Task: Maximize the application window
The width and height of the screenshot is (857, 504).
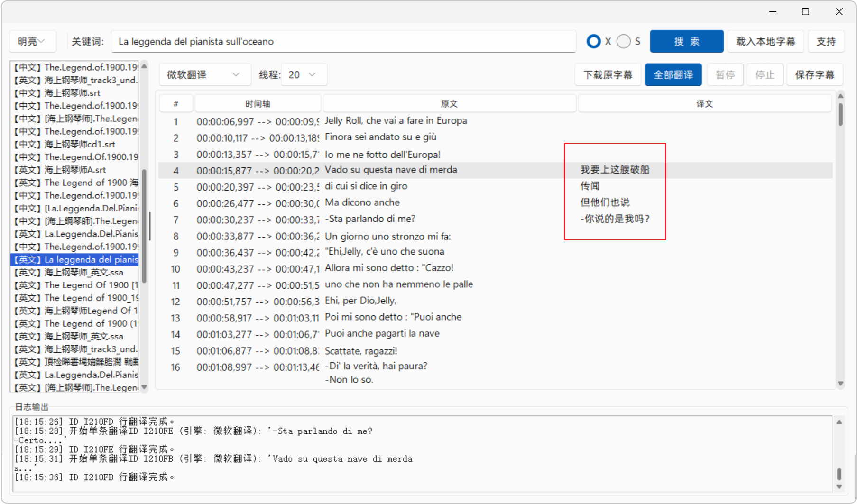Action: pos(805,11)
